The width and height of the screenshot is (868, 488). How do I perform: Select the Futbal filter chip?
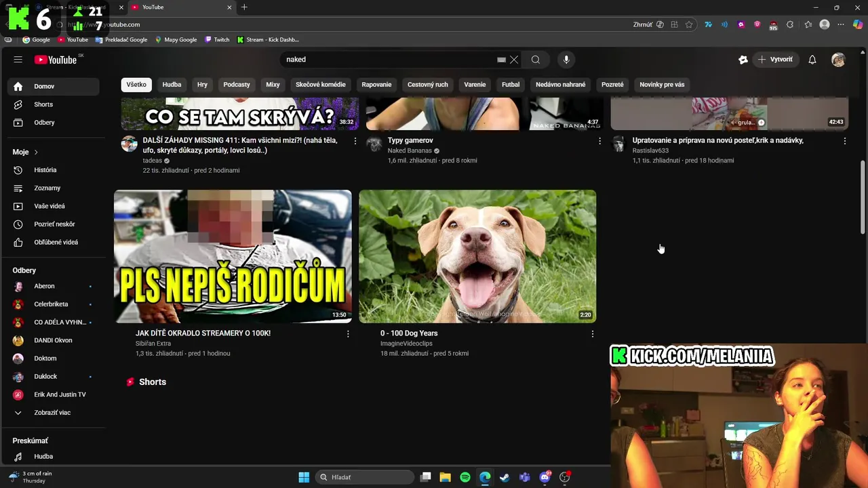tap(511, 85)
